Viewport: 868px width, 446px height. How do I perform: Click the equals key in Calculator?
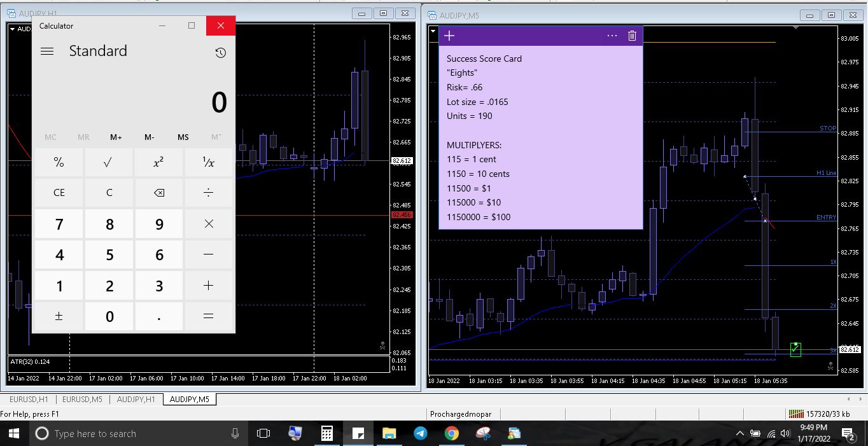pos(208,316)
